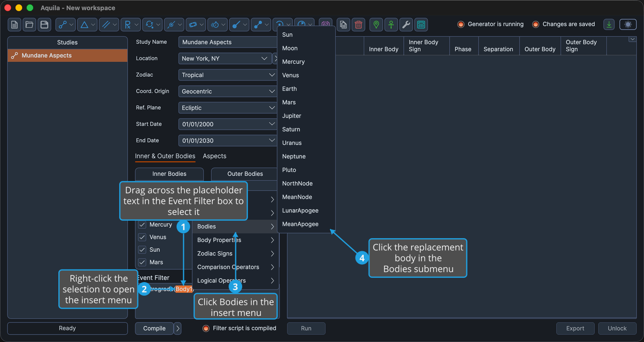This screenshot has width=644, height=342.
Task: Select the circular arrows cycle tool
Action: click(149, 25)
